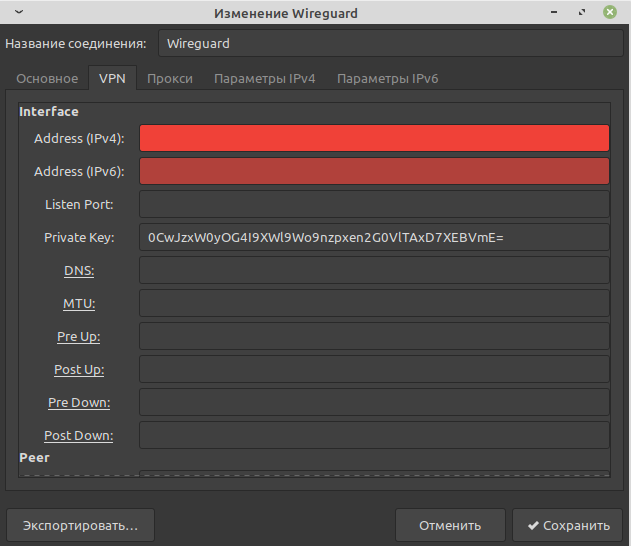The width and height of the screenshot is (631, 546).
Task: Click the DNS label link
Action: coord(79,270)
